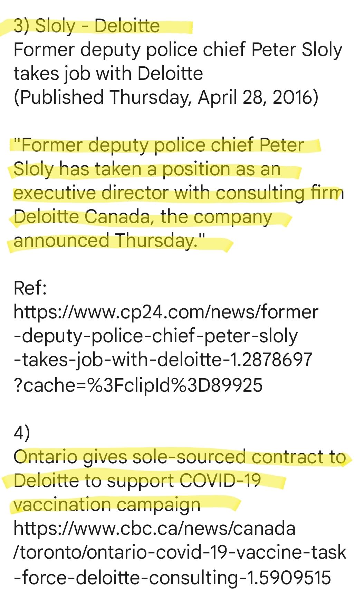Image resolution: width=364 pixels, height=597 pixels.
Task: Tap 'Deloitte to support COVID-19' highlighted line
Action: pyautogui.click(x=137, y=481)
